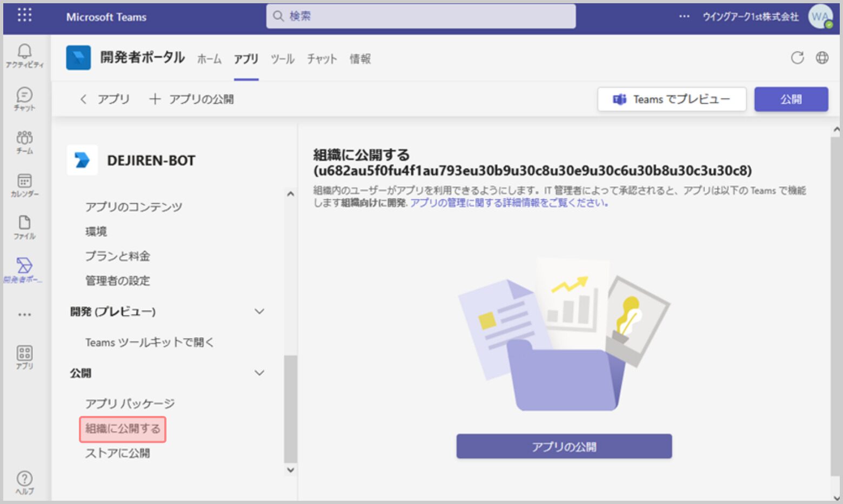Screen dimensions: 843x504
Task: Click the globe icon in the header
Action: 822,58
